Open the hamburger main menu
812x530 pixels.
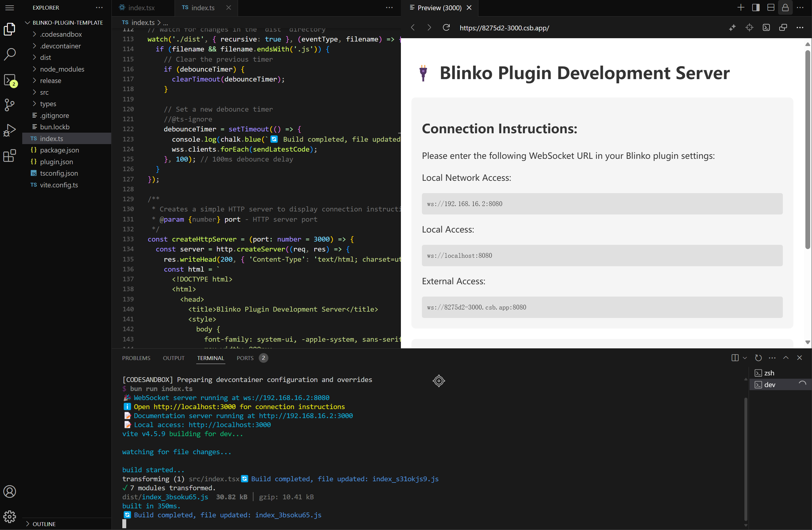pos(10,8)
